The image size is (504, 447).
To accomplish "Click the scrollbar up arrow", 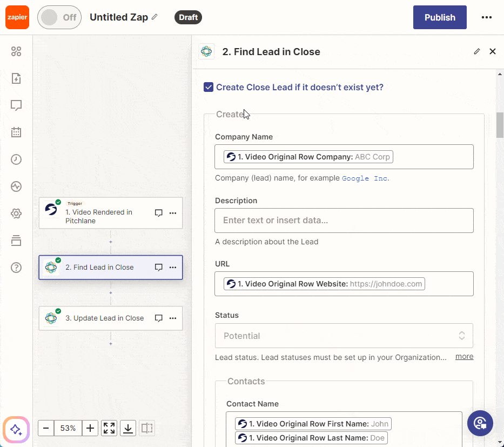I will click(x=500, y=74).
